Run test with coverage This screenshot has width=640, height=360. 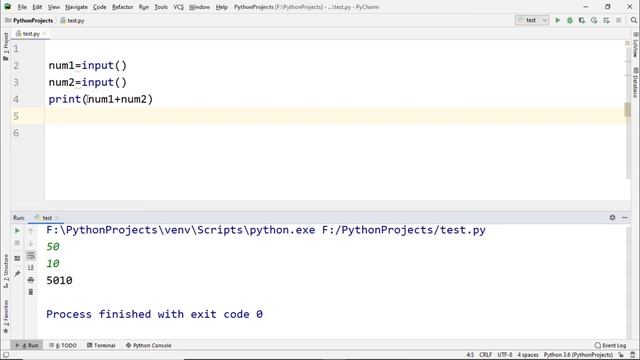(x=582, y=20)
